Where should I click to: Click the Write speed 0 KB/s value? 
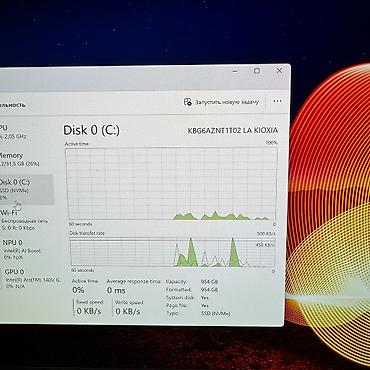click(128, 312)
